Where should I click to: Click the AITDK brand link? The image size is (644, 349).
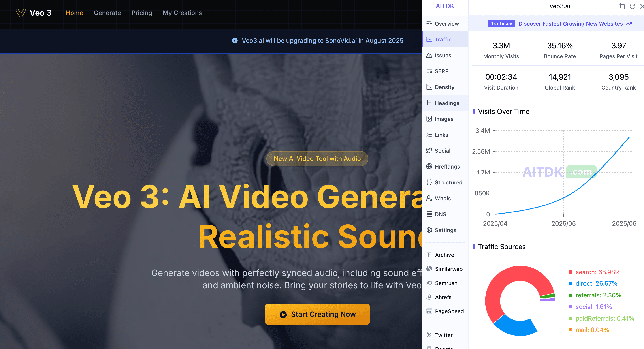point(445,6)
